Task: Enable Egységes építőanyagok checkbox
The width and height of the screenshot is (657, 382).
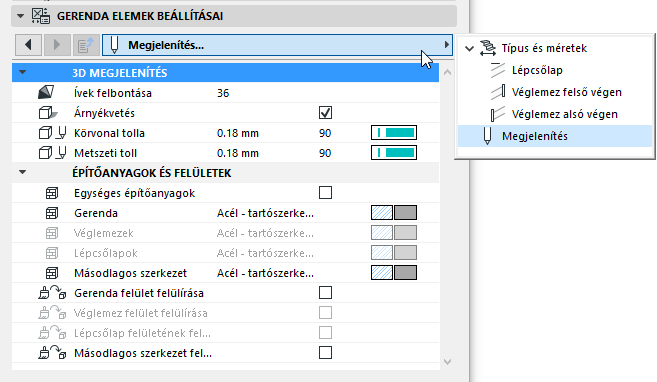Action: [x=326, y=193]
